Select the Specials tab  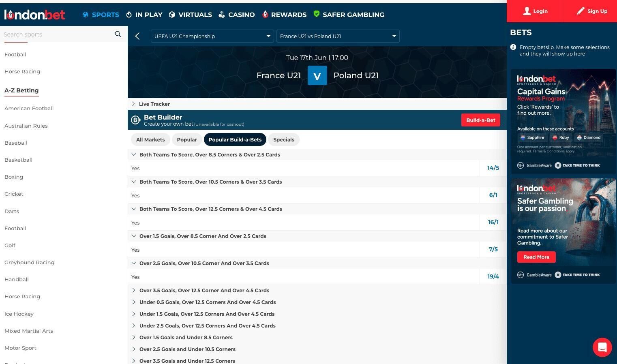click(x=283, y=139)
